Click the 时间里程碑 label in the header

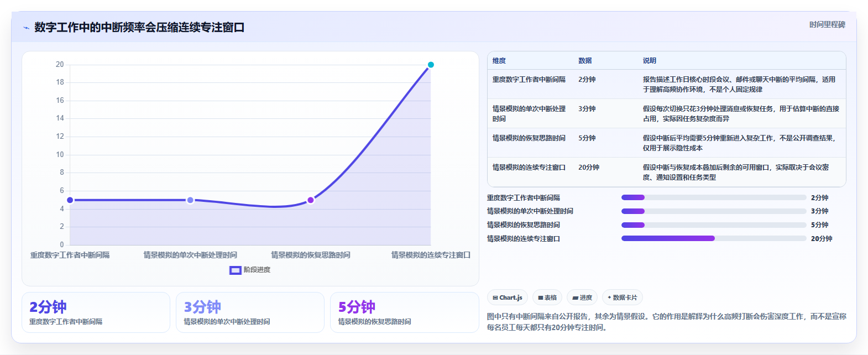827,25
